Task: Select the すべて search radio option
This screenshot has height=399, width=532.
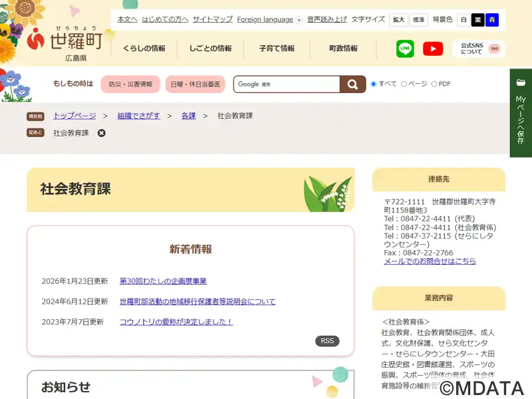Action: [x=374, y=84]
